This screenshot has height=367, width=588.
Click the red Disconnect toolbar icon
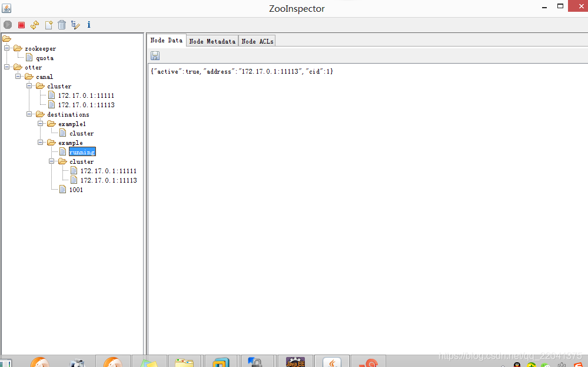(21, 25)
